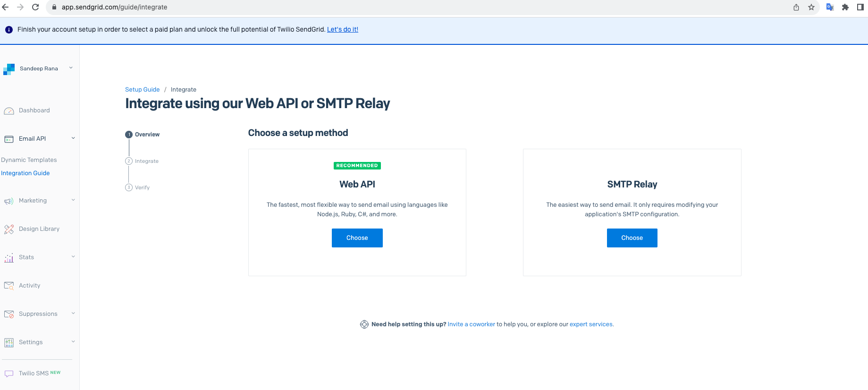868x390 pixels.
Task: Click the Verify step 3 marker
Action: [x=129, y=187]
